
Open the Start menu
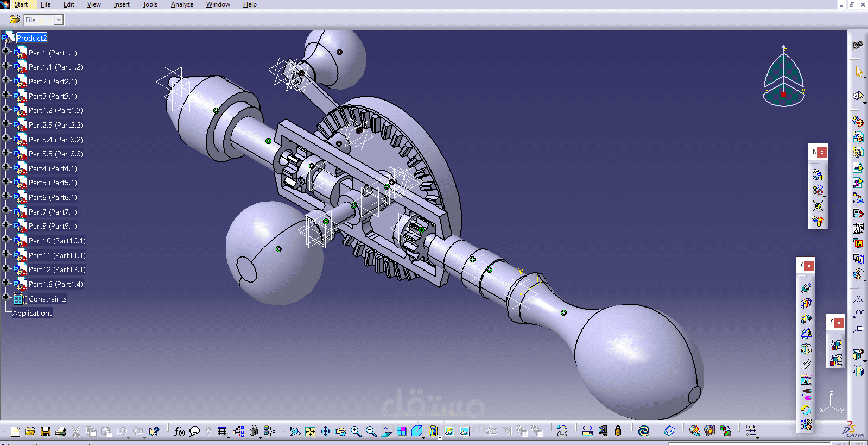pos(21,4)
